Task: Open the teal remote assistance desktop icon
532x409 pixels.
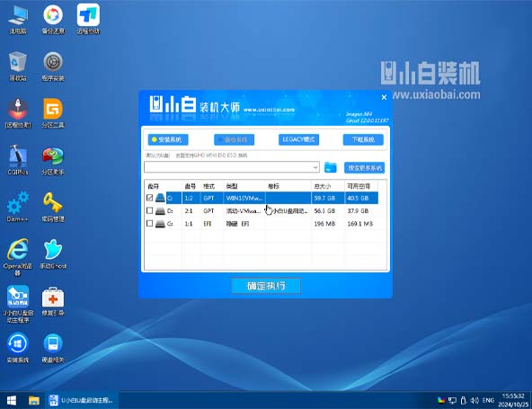Action: coord(88,20)
